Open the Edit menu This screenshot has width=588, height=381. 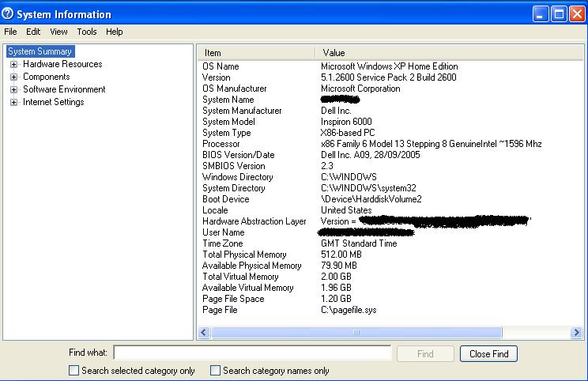coord(33,32)
